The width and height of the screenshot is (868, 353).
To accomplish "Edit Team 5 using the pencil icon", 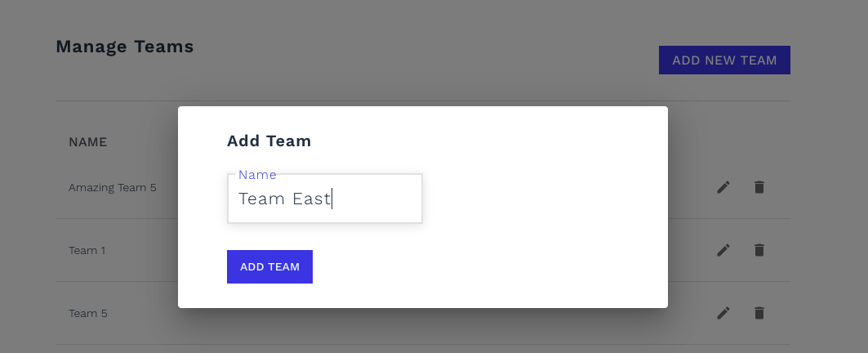I will pos(723,314).
